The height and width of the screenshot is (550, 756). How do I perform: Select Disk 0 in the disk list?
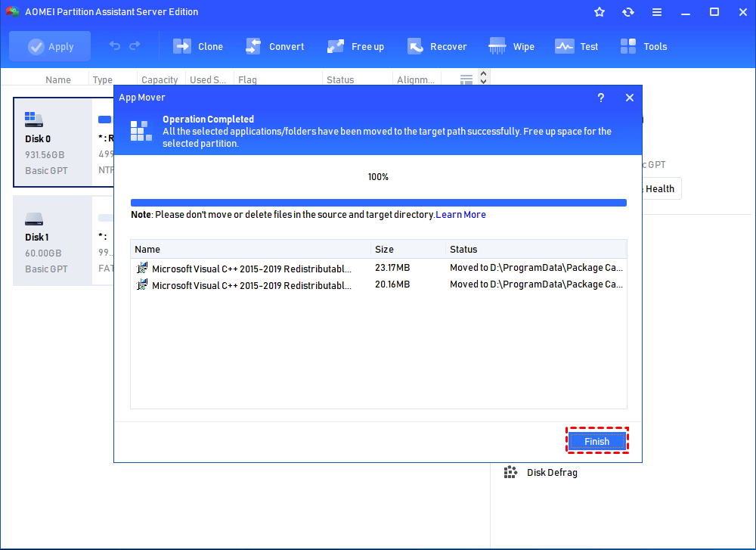click(x=53, y=142)
